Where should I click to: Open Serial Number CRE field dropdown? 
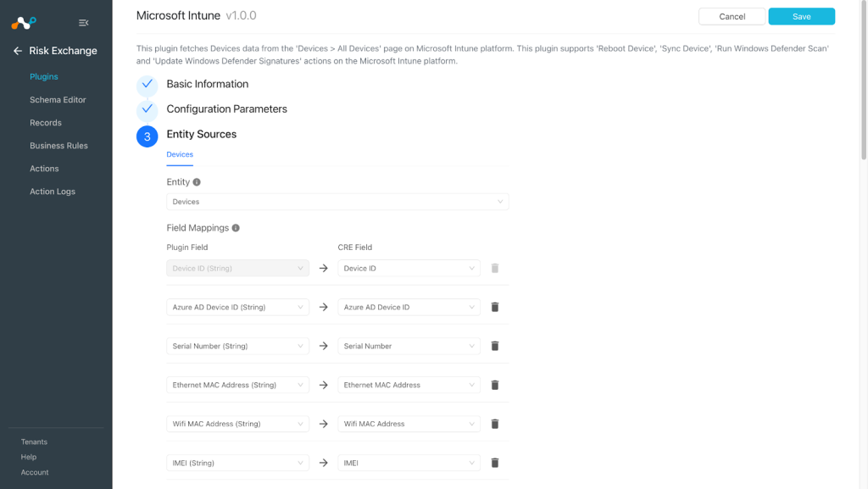coord(409,347)
